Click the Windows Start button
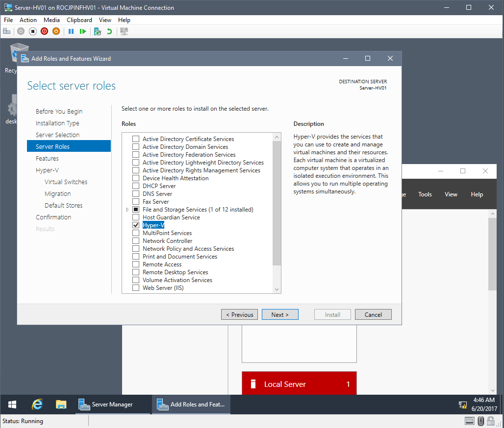 point(12,404)
